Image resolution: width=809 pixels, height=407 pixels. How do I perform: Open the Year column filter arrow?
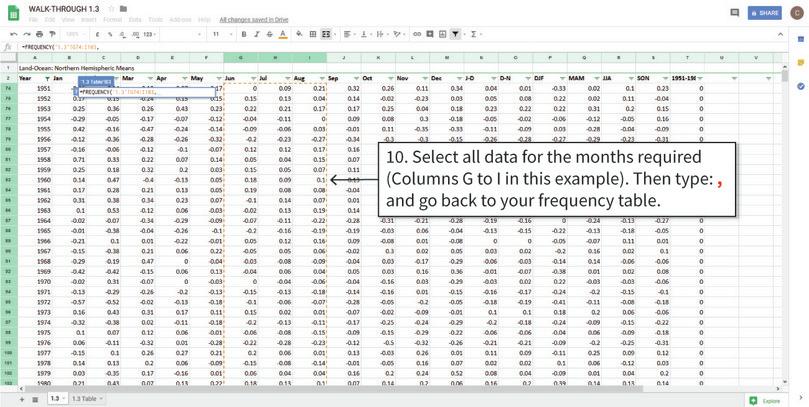click(x=47, y=78)
